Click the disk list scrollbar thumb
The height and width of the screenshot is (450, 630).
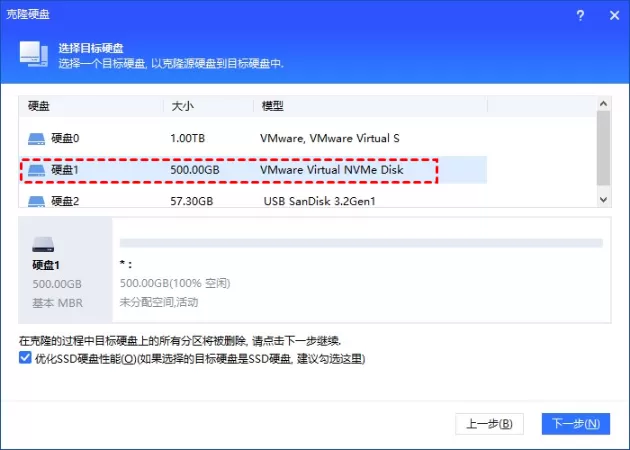[x=603, y=148]
